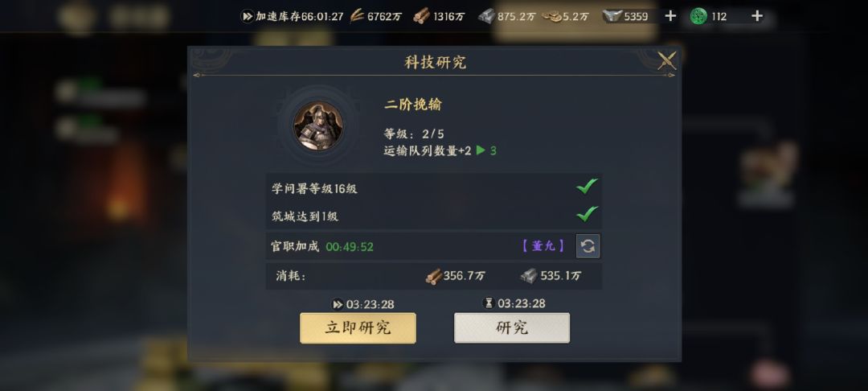The height and width of the screenshot is (391, 868).
Task: Open the 加速库存 speed-up icon
Action: coord(248,17)
